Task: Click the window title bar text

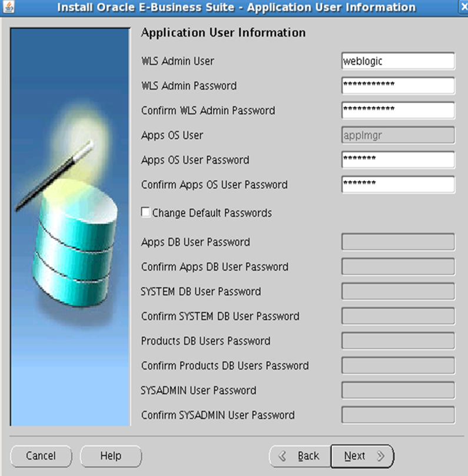Action: click(x=236, y=7)
